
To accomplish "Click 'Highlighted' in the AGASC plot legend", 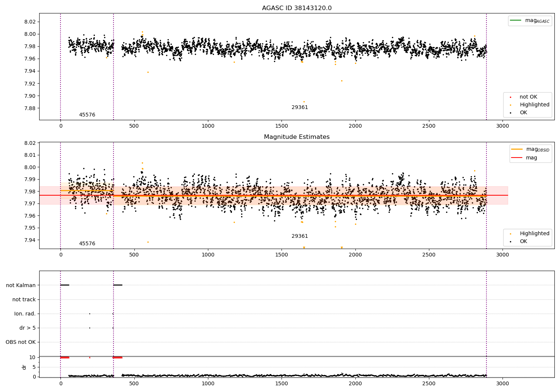I will coord(529,105).
